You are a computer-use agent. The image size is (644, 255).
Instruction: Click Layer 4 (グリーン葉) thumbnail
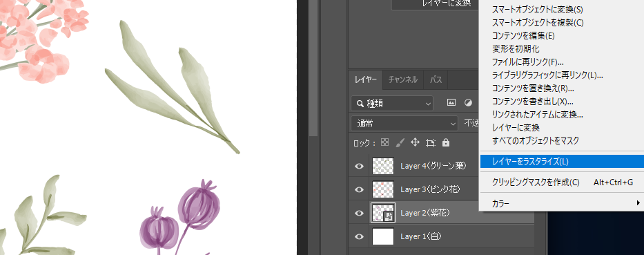383,166
